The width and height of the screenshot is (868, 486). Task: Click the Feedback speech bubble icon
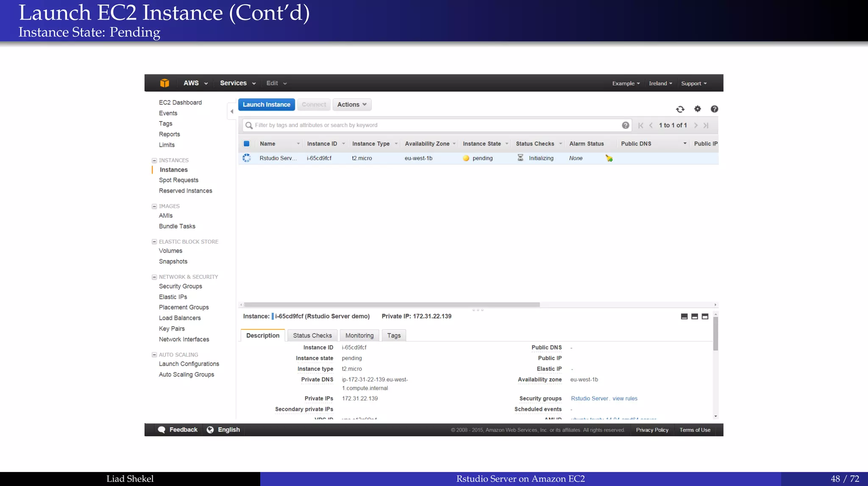pos(161,430)
